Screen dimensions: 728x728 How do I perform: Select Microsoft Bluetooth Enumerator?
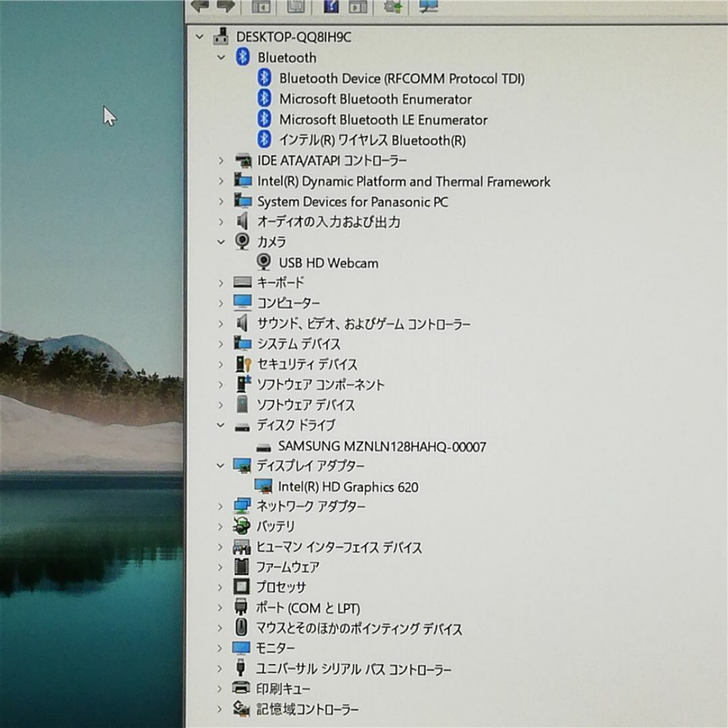pyautogui.click(x=375, y=99)
